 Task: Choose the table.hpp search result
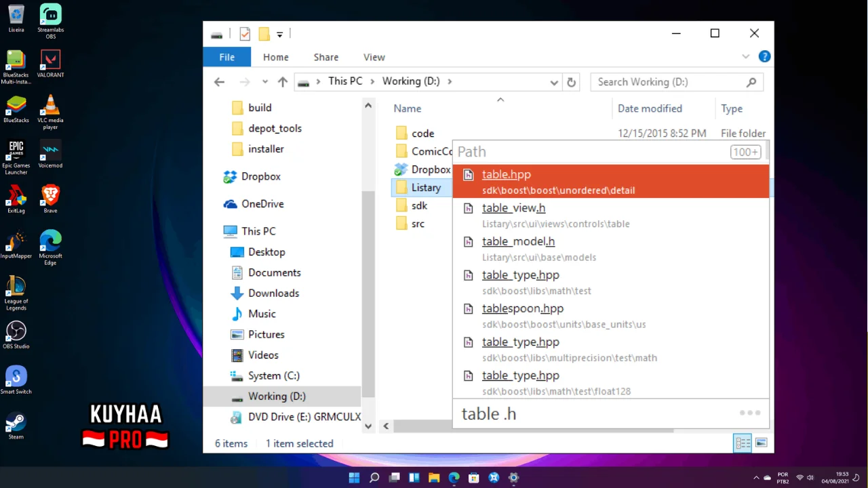[x=610, y=182]
